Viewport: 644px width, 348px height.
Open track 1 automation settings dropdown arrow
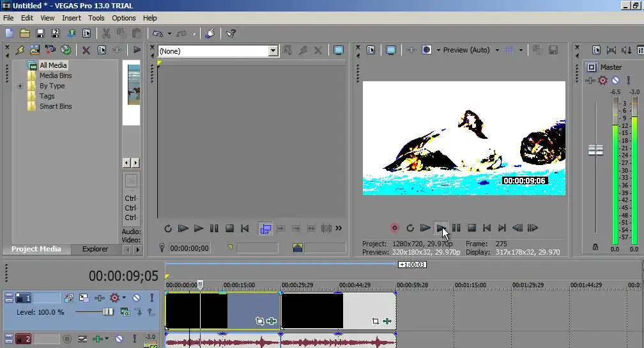[x=124, y=297]
